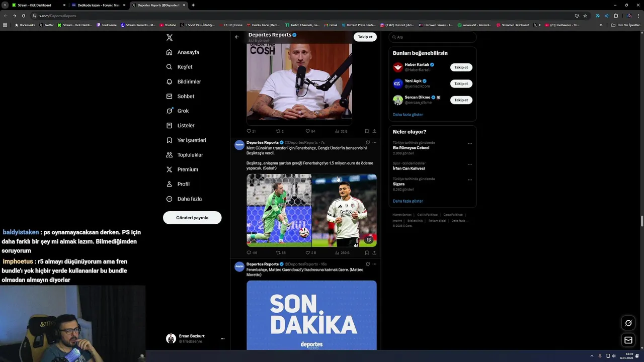Viewport: 644px width, 362px height.
Task: Bookmark the Mert Günok transfer post
Action: click(x=367, y=253)
